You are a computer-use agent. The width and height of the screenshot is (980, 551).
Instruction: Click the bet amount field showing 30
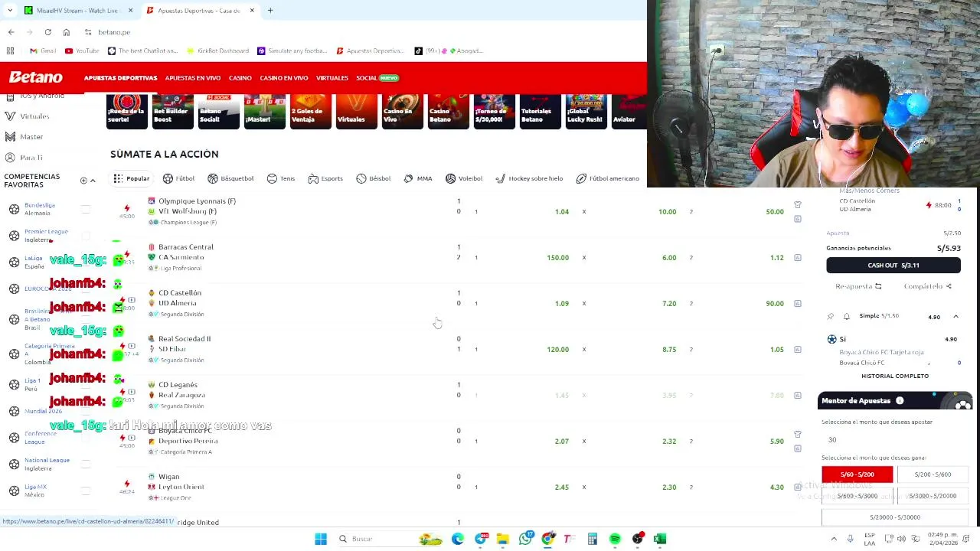point(894,439)
